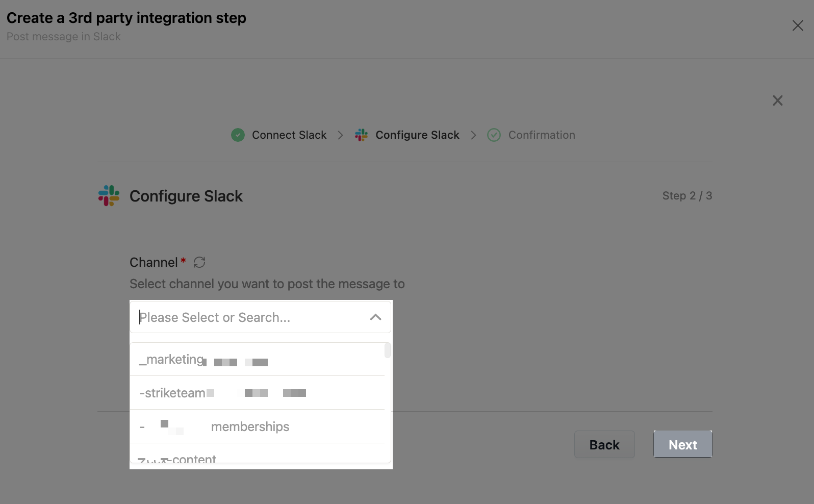Click the Back button
The image size is (814, 504).
point(604,445)
